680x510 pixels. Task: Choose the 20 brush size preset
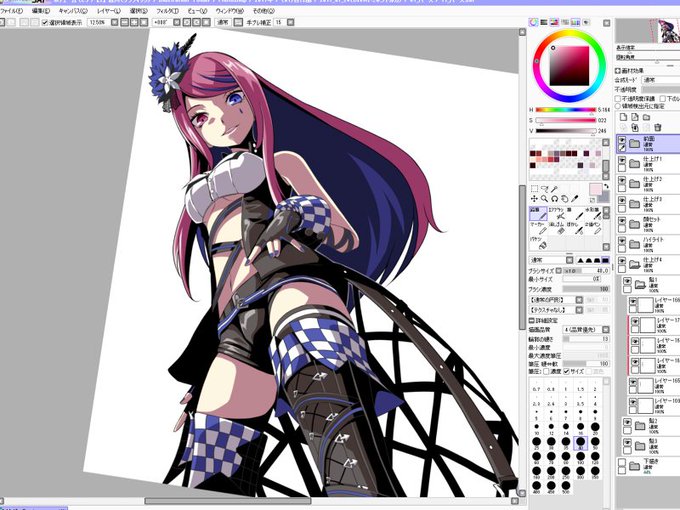click(595, 428)
